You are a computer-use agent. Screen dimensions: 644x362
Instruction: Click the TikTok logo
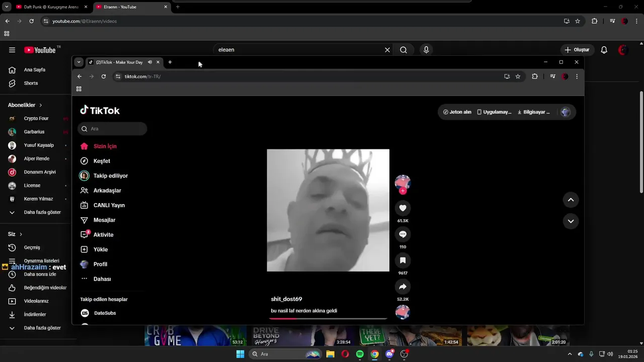point(100,111)
